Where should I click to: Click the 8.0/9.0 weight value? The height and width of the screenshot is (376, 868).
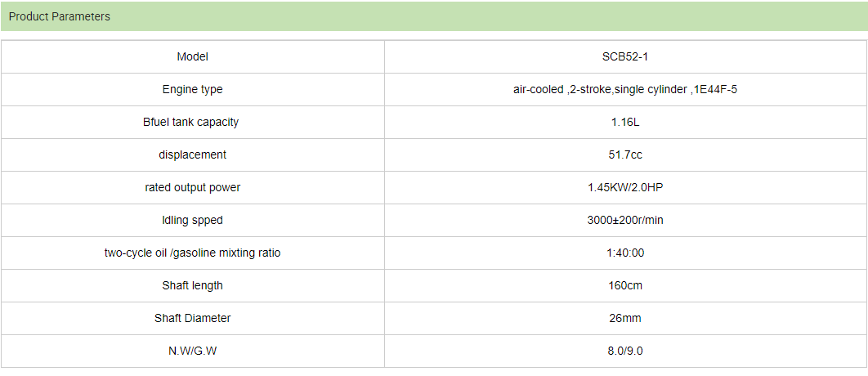pyautogui.click(x=624, y=351)
